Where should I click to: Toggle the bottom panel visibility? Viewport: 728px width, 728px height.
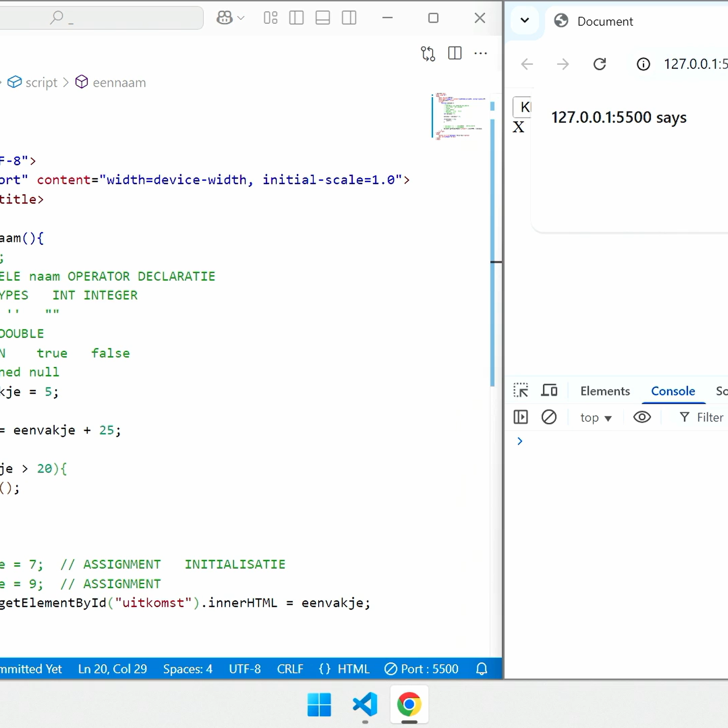coord(323,18)
